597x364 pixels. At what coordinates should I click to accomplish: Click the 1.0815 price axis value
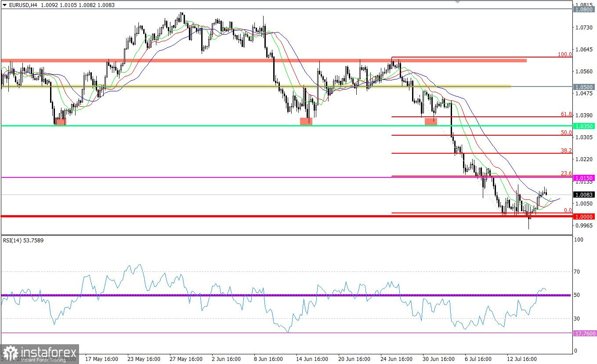583,4
